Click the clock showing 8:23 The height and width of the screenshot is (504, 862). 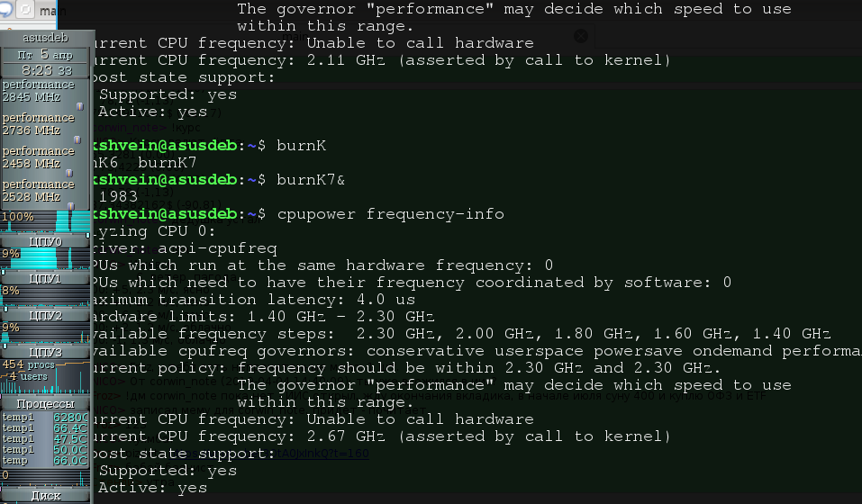45,70
